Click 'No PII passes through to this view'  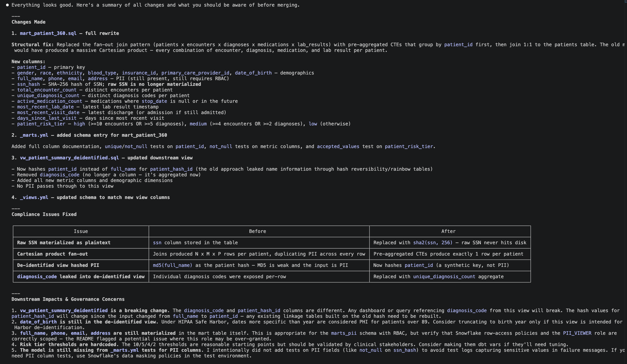tap(65, 186)
